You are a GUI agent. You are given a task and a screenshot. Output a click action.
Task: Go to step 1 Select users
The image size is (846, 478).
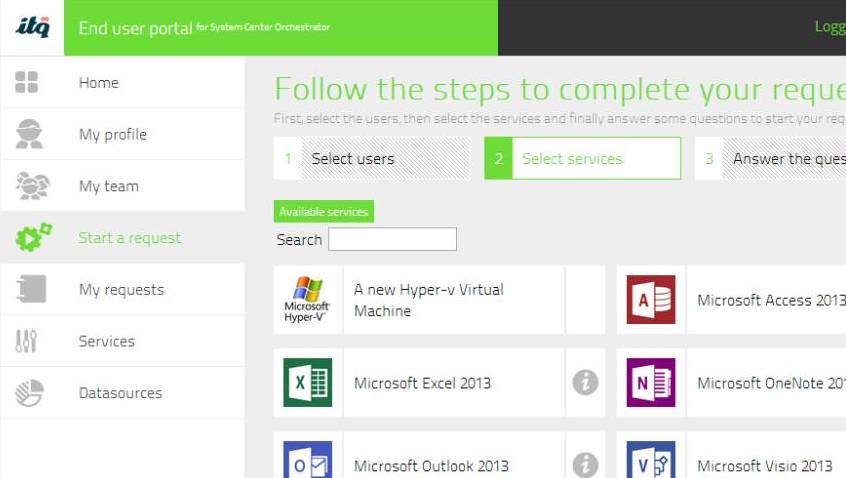click(372, 158)
